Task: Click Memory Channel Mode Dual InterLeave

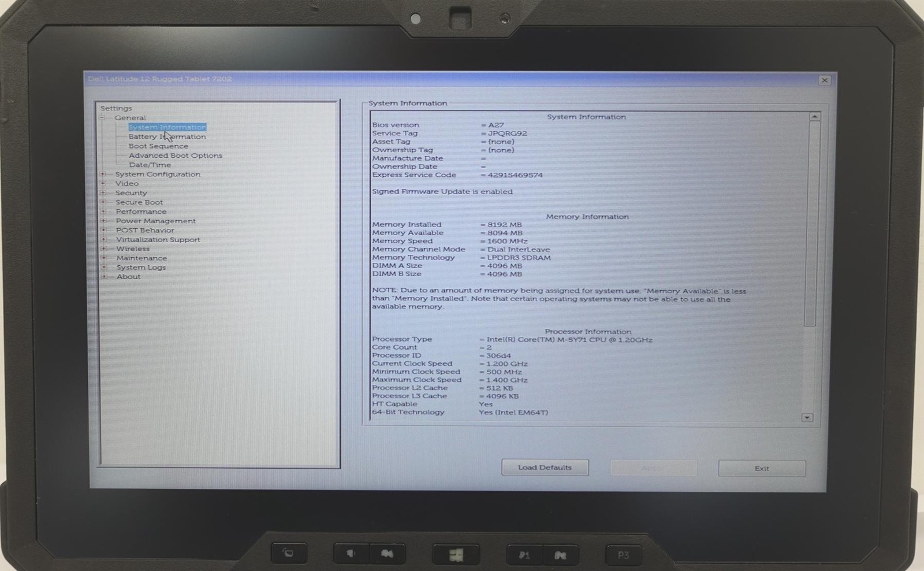Action: click(518, 250)
